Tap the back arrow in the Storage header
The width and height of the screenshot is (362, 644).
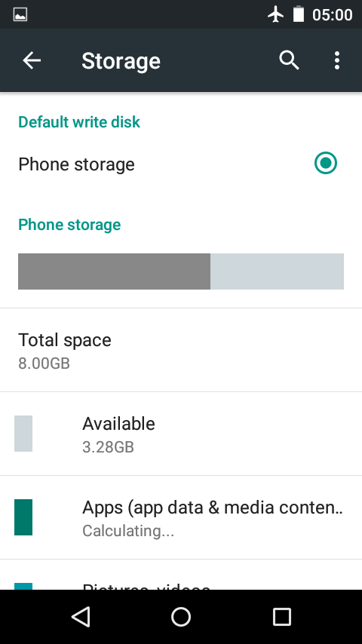coord(32,61)
